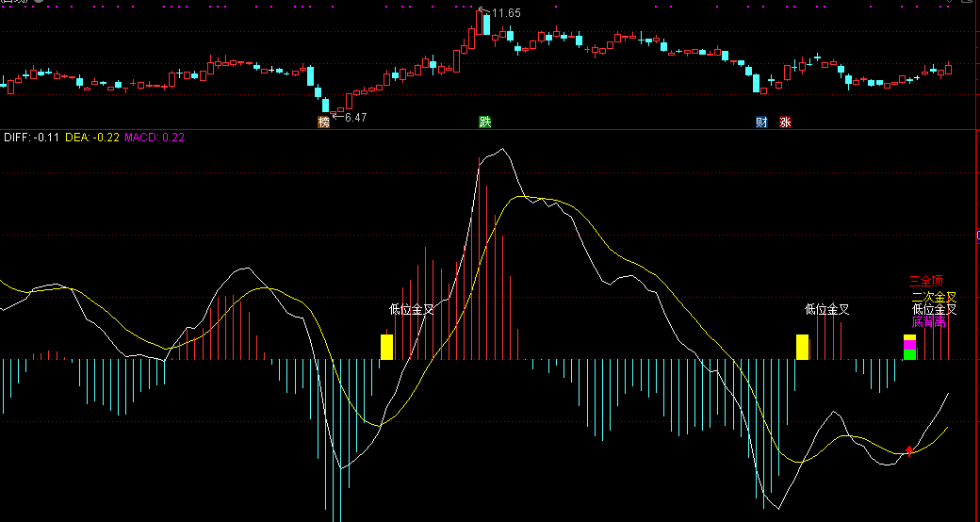Viewport: 980px width, 522px height.
Task: Select the yellow 二次金叉 signal label
Action: [934, 297]
